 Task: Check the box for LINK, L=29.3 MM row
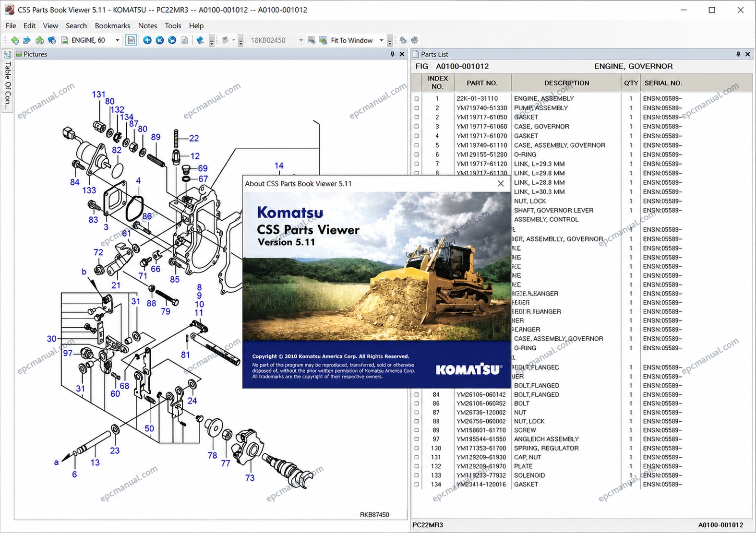click(x=417, y=164)
